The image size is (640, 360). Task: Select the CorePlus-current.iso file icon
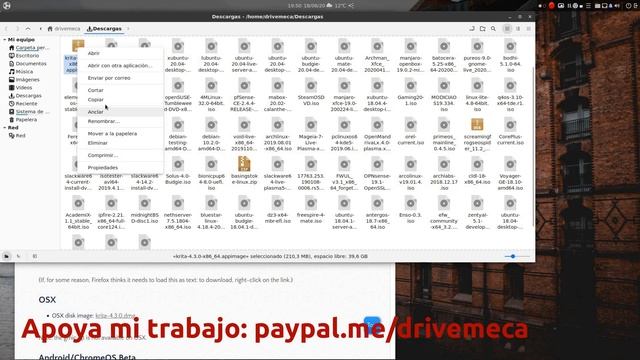pos(510,124)
